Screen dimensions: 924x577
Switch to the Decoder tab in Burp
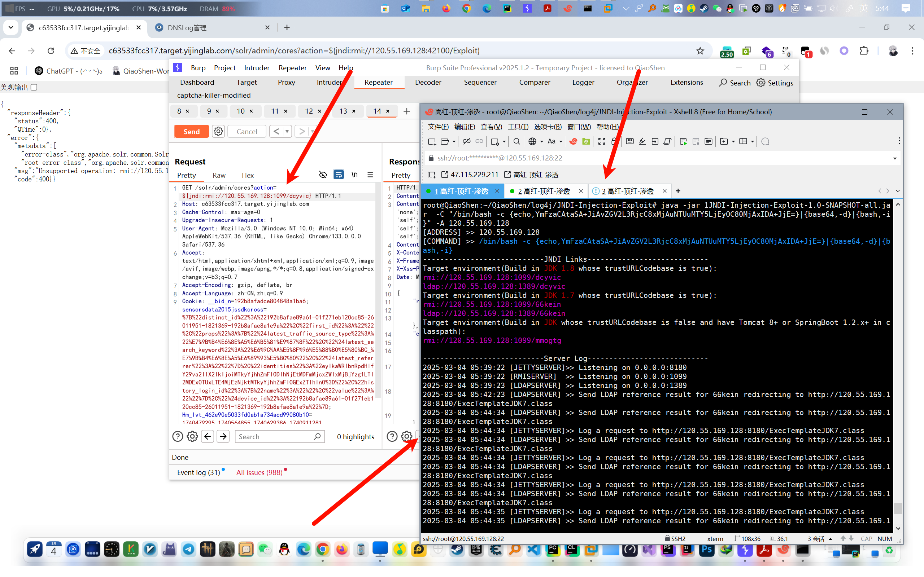tap(428, 83)
